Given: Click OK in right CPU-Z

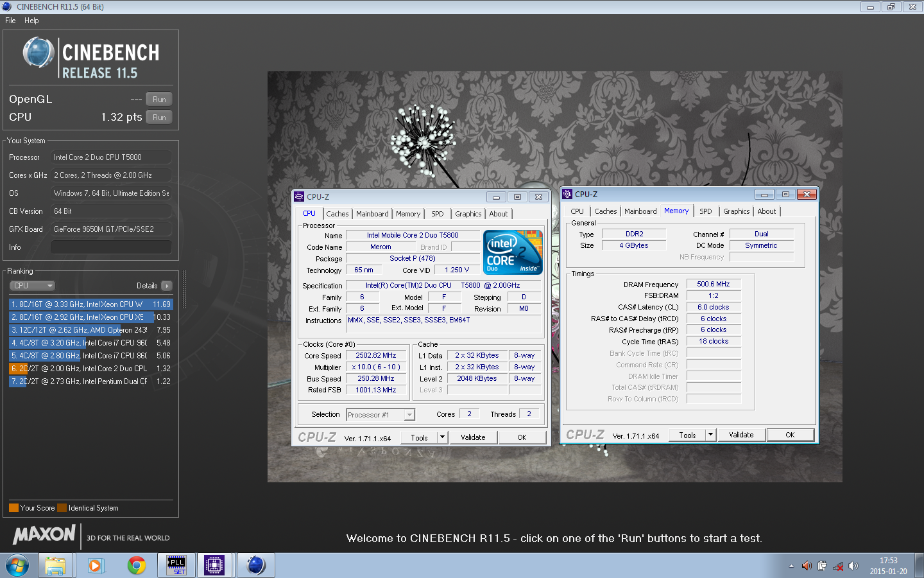Looking at the screenshot, I should [790, 435].
